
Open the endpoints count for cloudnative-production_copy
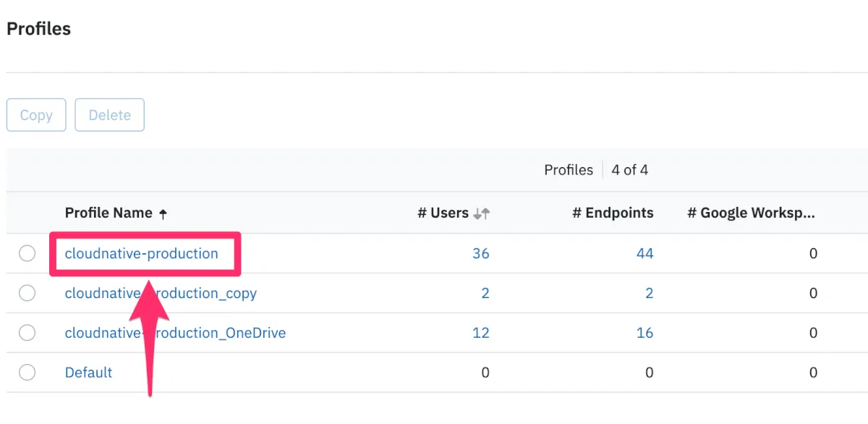649,293
